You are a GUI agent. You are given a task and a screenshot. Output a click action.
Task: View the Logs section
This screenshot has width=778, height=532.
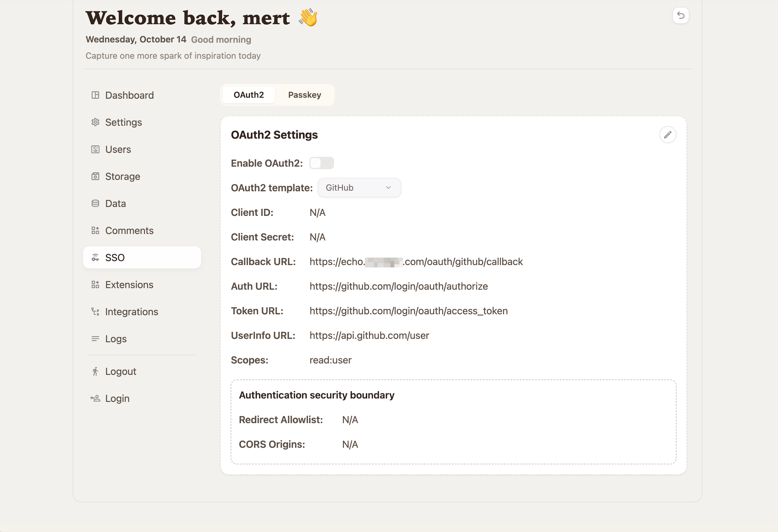pos(142,339)
